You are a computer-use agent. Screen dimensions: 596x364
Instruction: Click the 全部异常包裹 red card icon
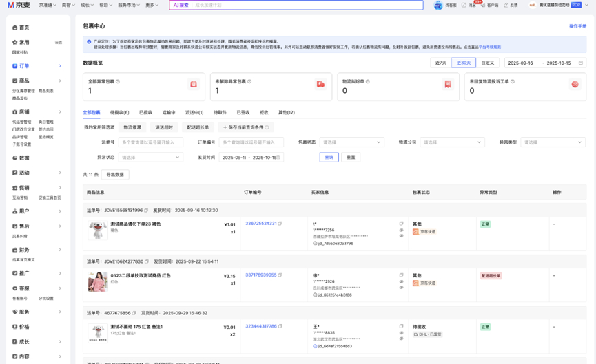(194, 84)
